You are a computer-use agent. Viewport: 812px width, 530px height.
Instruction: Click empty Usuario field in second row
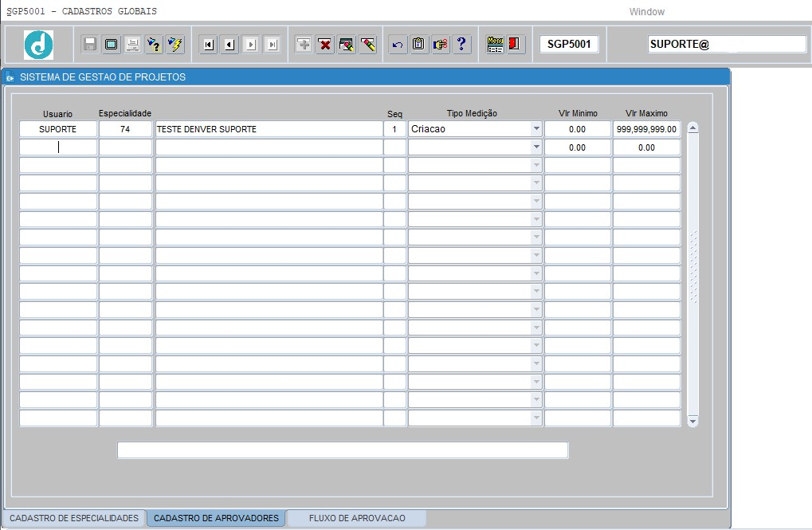coord(58,147)
